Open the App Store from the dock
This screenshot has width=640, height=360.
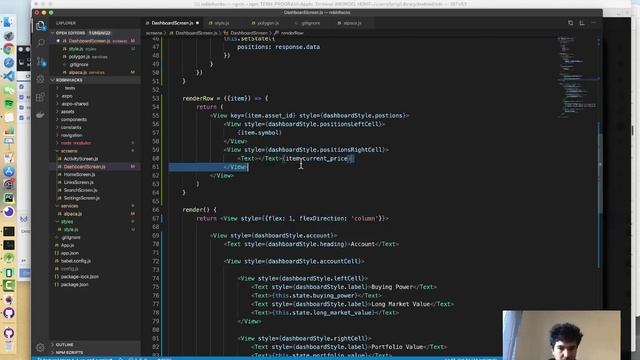(9, 171)
